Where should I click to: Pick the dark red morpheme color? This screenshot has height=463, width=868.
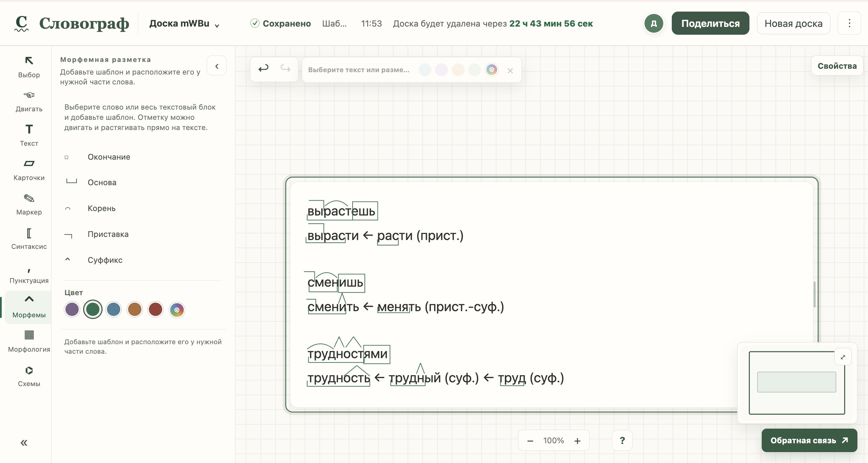click(x=155, y=309)
